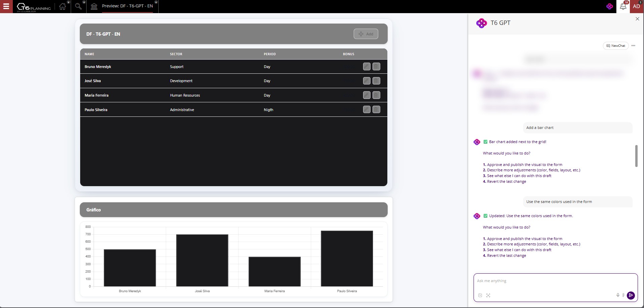Open the Search magnifier tab
The image size is (644, 308).
(x=78, y=6)
